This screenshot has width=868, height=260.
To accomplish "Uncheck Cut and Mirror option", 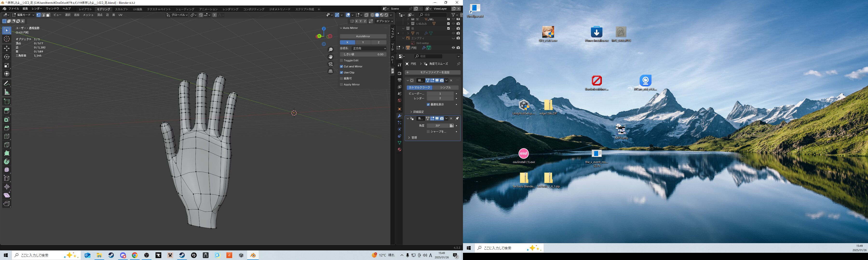I will pos(341,67).
